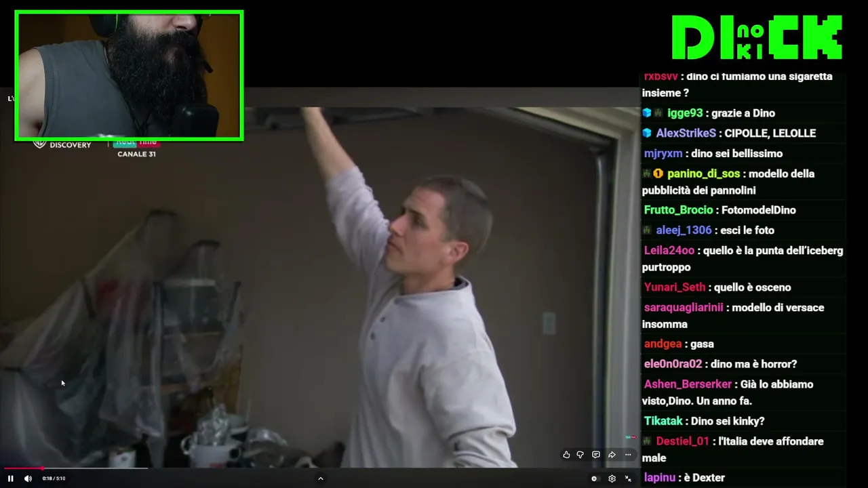
Task: Click the blue cube badge beside igge93
Action: (647, 113)
